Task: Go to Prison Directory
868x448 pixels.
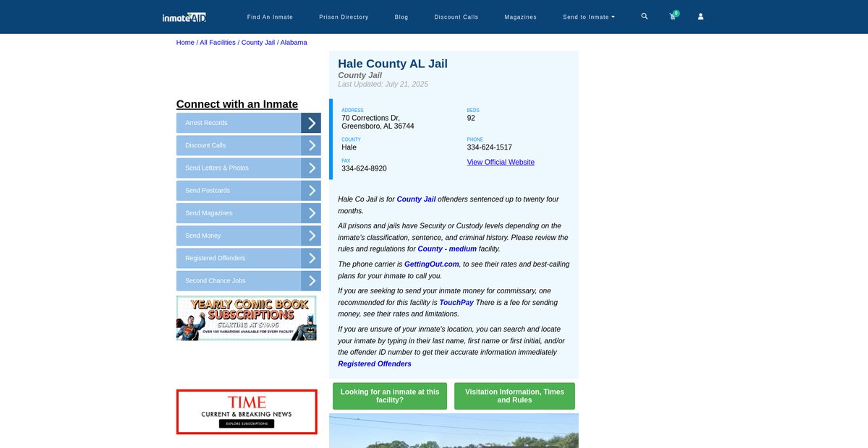Action: tap(344, 17)
